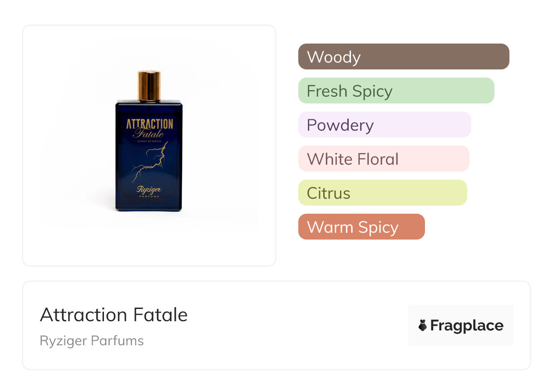Click the Extrait de Parfum text on bottle

click(149, 142)
